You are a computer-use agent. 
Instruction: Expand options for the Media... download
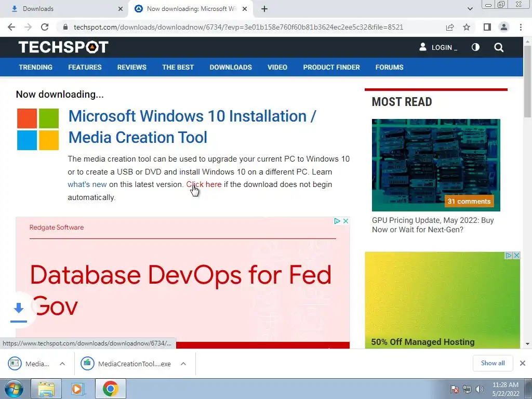click(62, 364)
